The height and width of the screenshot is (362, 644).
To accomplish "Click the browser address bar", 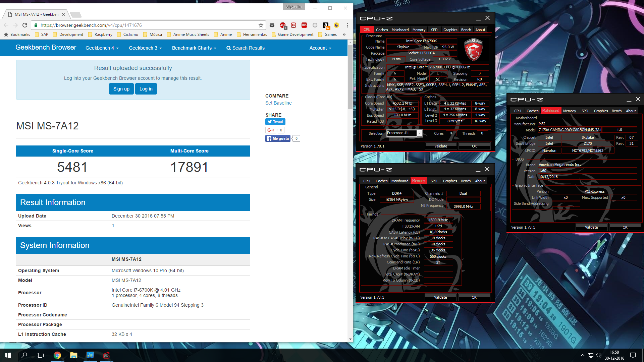I will (148, 25).
